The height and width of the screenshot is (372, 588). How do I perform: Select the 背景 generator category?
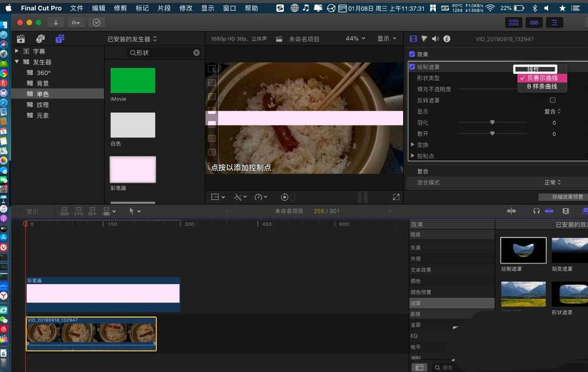click(43, 83)
